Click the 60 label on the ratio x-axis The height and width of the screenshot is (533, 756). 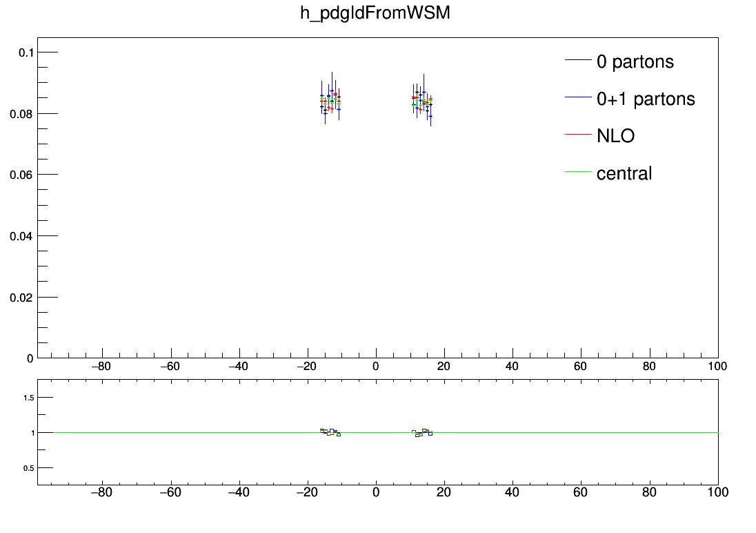tap(581, 492)
